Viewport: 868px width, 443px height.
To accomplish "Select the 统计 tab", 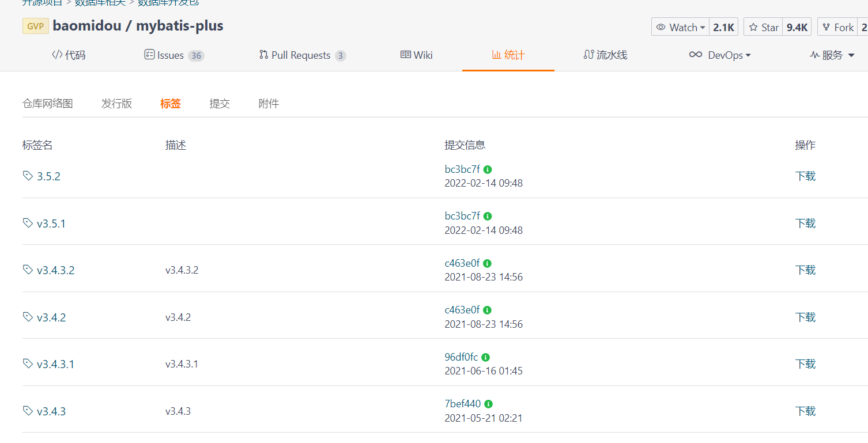I will (508, 55).
